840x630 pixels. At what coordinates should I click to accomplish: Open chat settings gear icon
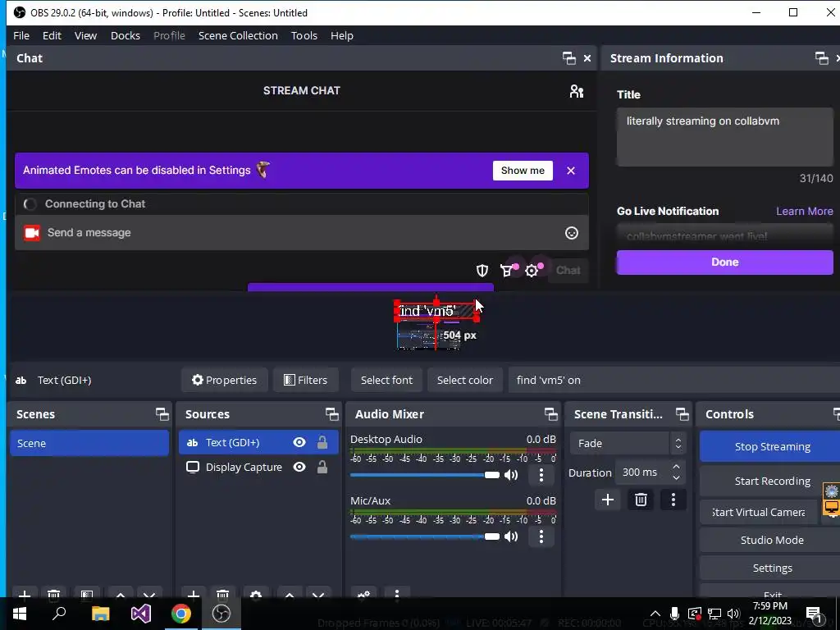click(532, 271)
